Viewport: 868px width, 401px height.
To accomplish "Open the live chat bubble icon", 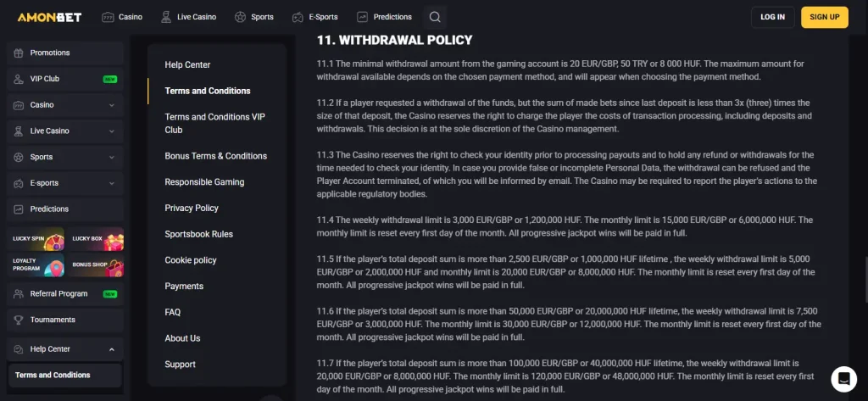I will tap(843, 379).
